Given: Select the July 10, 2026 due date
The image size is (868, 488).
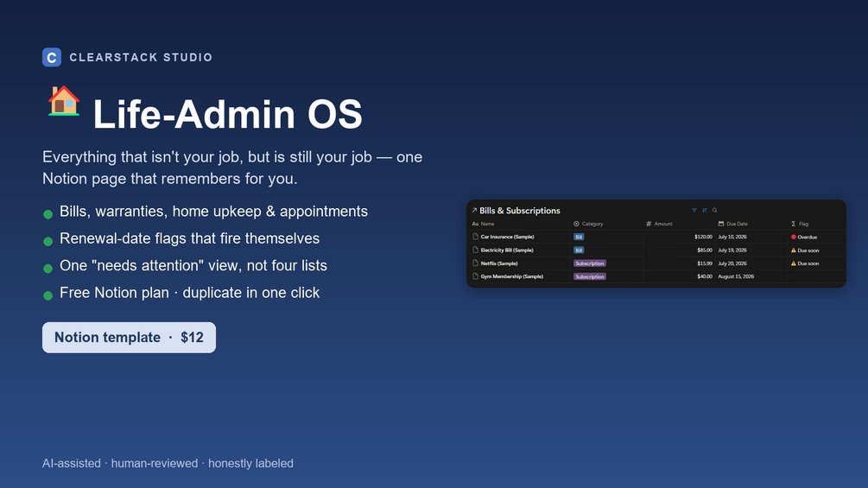Looking at the screenshot, I should pyautogui.click(x=732, y=237).
